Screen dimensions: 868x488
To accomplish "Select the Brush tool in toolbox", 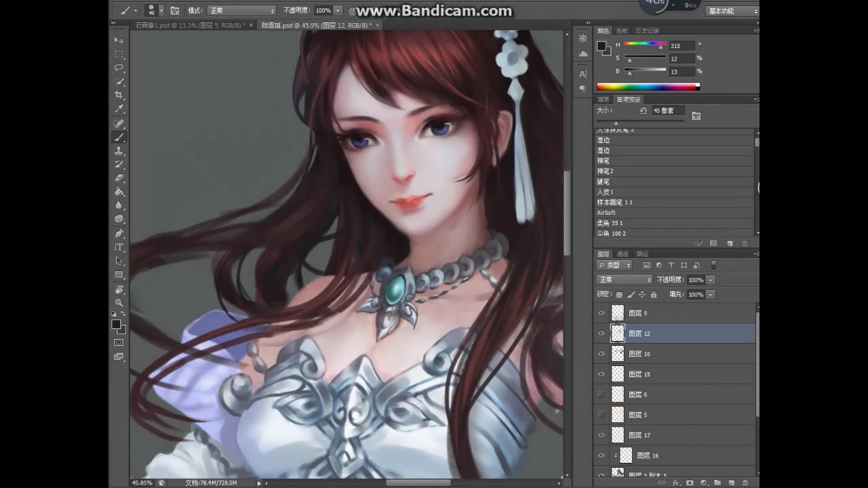I will pos(119,137).
